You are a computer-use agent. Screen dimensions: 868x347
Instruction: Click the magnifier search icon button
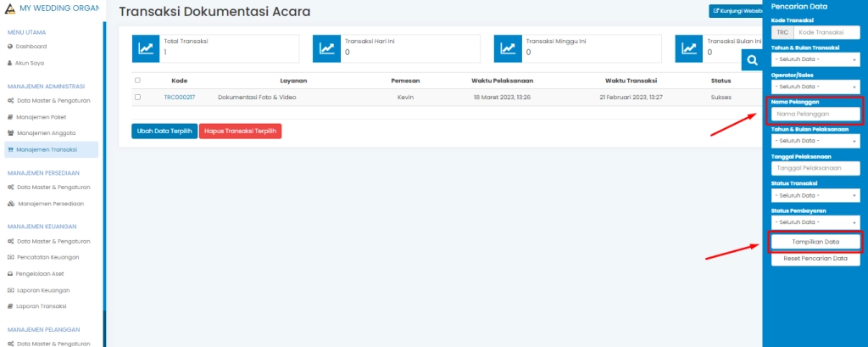751,59
